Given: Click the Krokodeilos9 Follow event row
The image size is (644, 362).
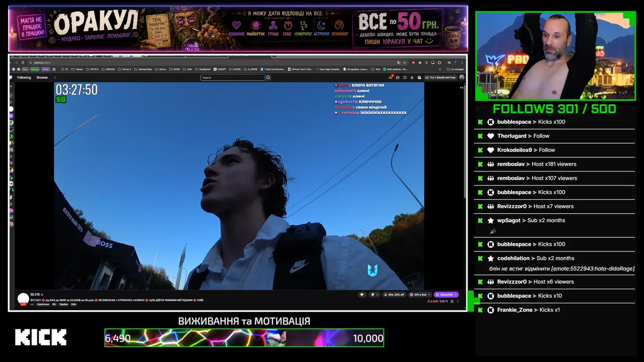Looking at the screenshot, I should pos(554,150).
